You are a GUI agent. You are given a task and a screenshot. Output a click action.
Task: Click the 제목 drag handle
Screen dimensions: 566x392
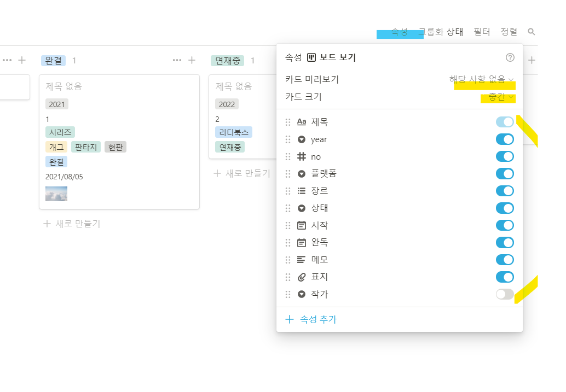288,122
